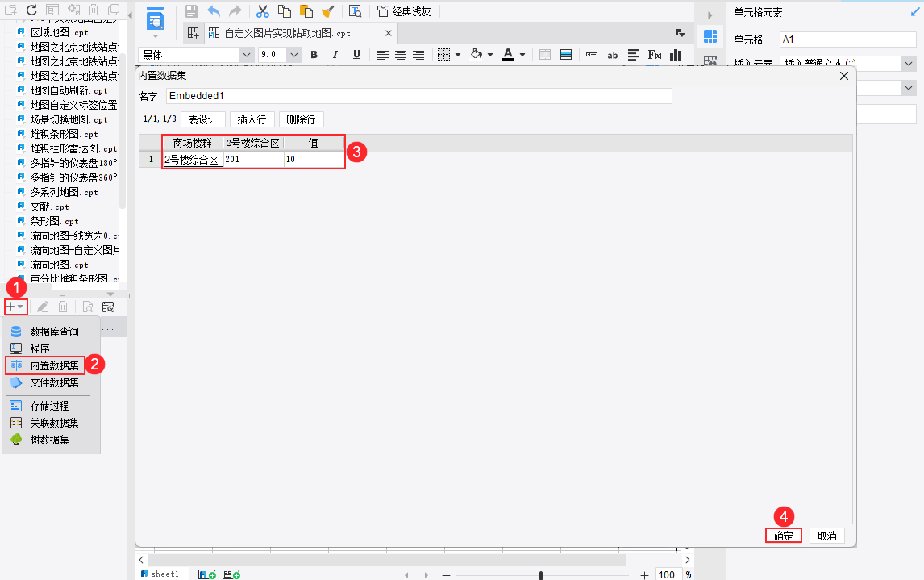Toggle Underline formatting
This screenshot has width=924, height=580.
click(356, 55)
